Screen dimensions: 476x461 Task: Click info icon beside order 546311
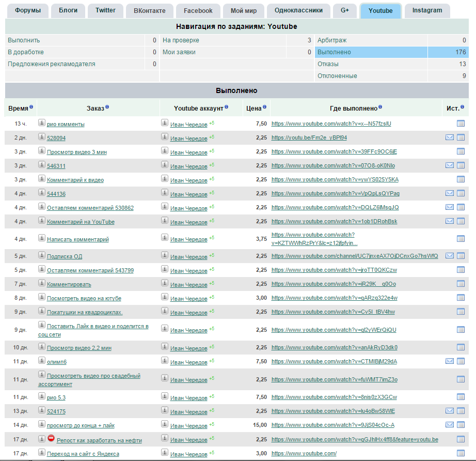point(42,164)
